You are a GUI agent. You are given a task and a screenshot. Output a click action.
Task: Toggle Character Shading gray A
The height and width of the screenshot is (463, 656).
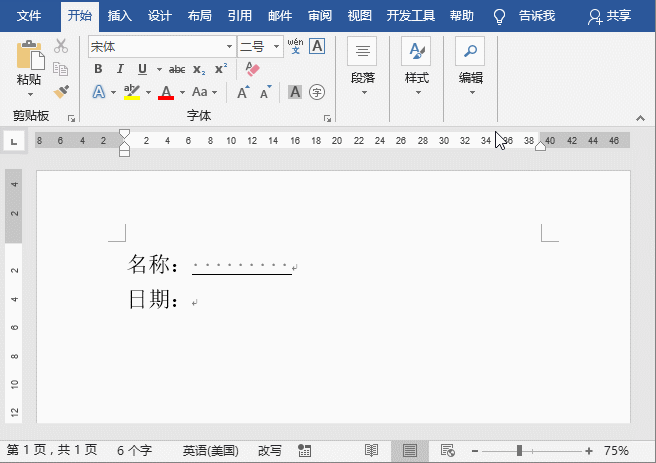pyautogui.click(x=295, y=92)
